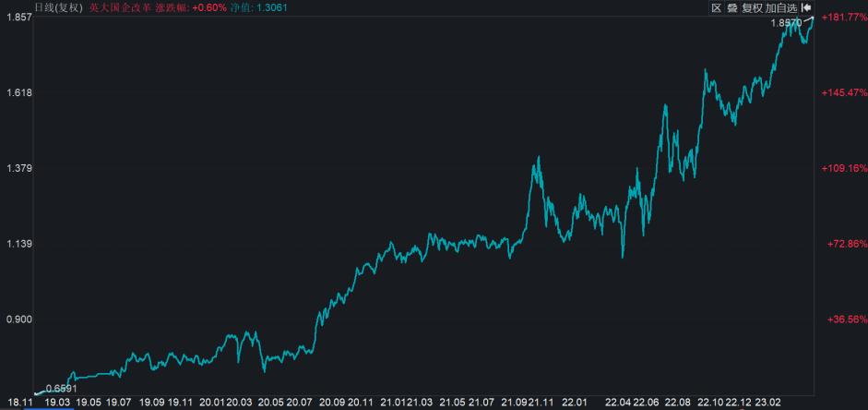Click the 20.09 date on time axis
Screen dimensions: 868x410
tap(332, 401)
